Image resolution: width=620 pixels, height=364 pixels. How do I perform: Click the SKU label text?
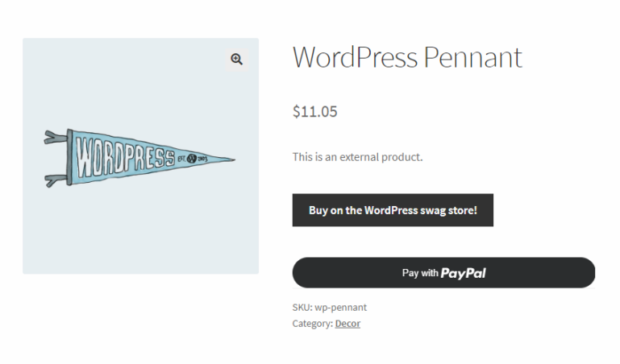[x=302, y=307]
